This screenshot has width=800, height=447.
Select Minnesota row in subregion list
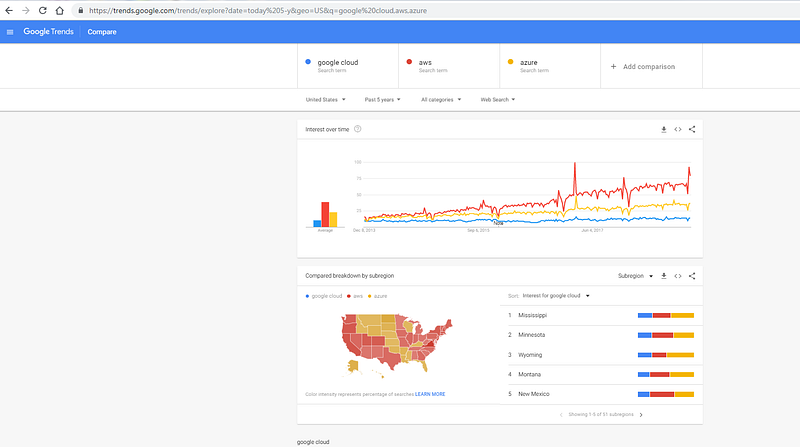click(x=601, y=335)
